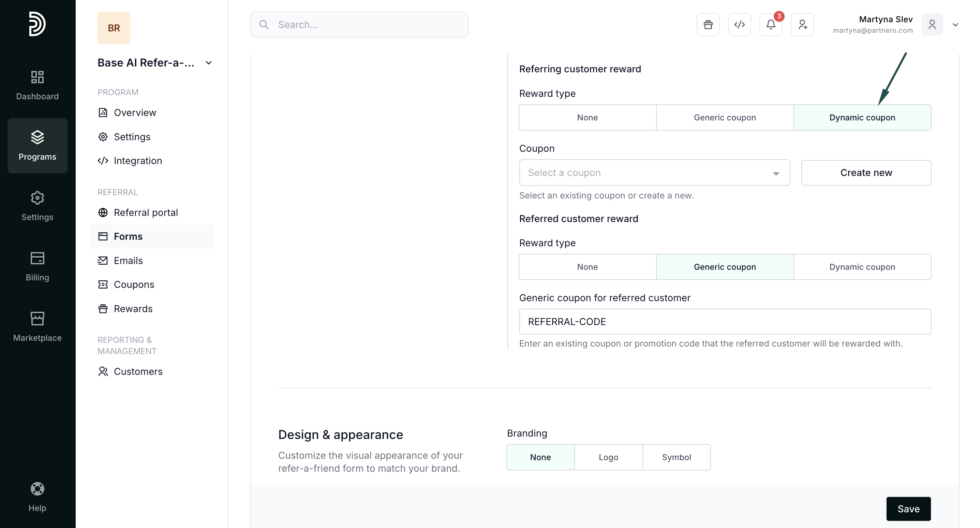Open the notifications bell icon
The height and width of the screenshot is (528, 980).
[771, 25]
